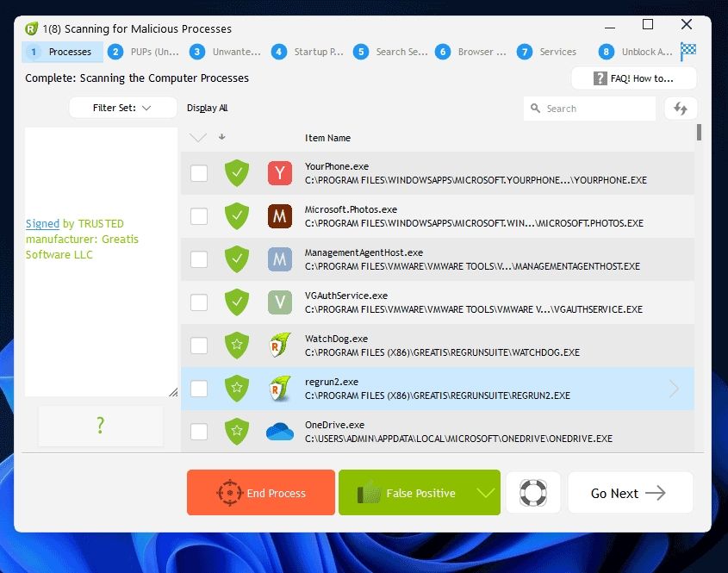Viewport: 728px width, 573px height.
Task: Click the Display All filter label
Action: (x=207, y=108)
